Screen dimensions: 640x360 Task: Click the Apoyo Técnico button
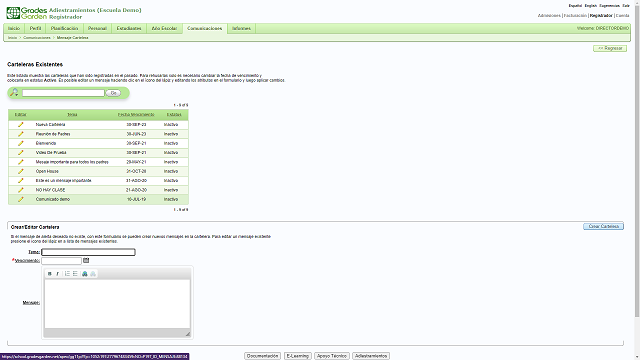[331, 356]
